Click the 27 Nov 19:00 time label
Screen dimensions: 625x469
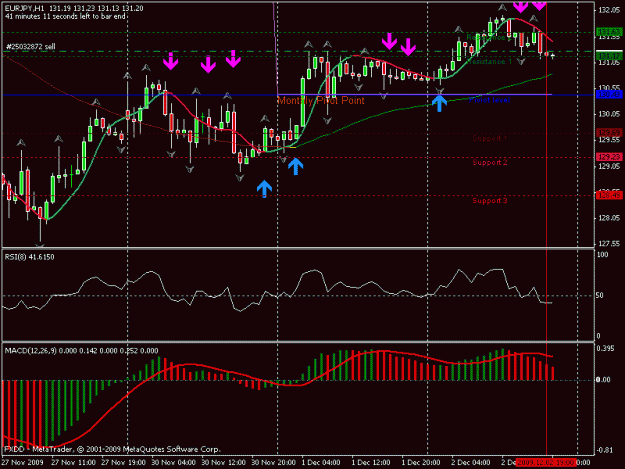click(123, 463)
